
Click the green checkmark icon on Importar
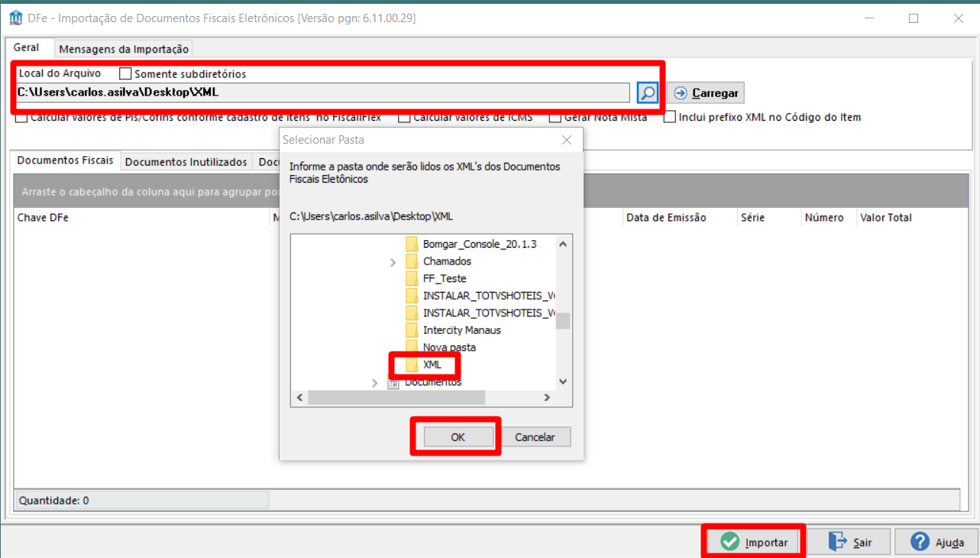(x=729, y=542)
